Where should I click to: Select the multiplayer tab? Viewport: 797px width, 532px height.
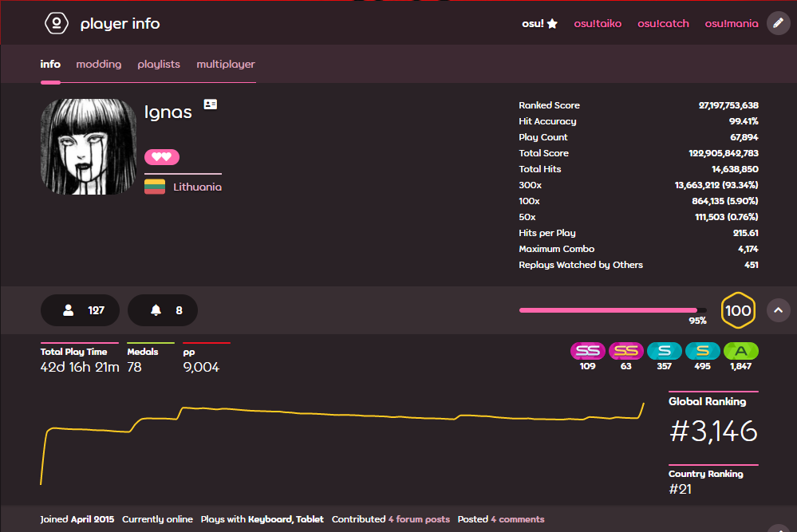[x=226, y=64]
